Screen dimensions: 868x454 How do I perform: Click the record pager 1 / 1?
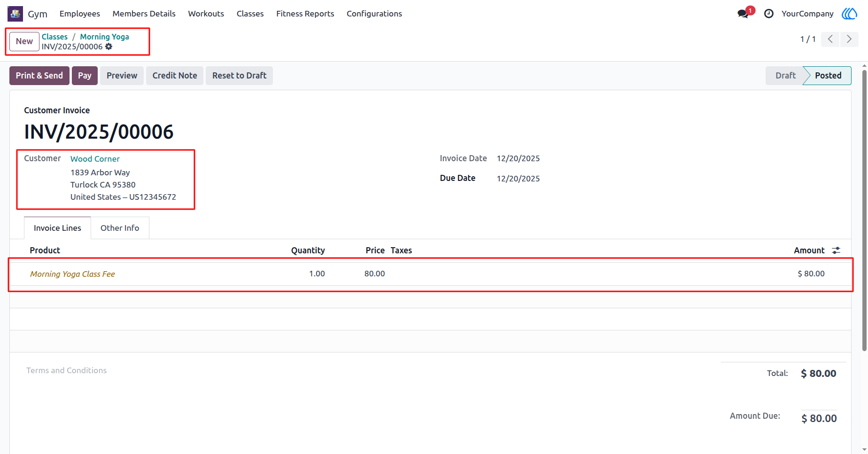[x=808, y=39]
